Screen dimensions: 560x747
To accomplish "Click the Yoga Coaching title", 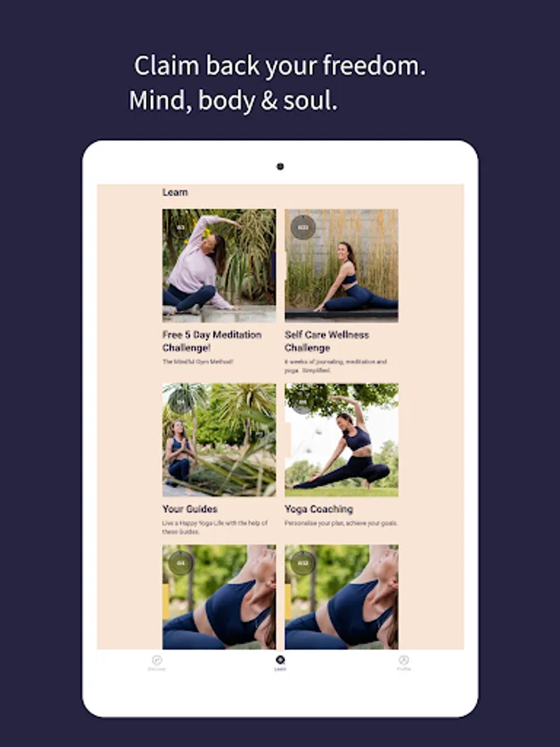I will tap(319, 509).
